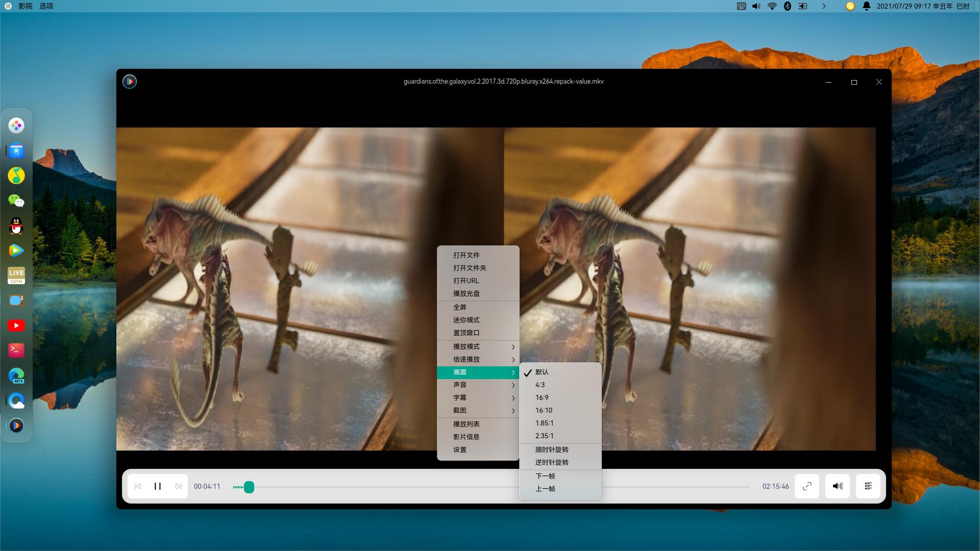Skip to the next video

coord(178,486)
